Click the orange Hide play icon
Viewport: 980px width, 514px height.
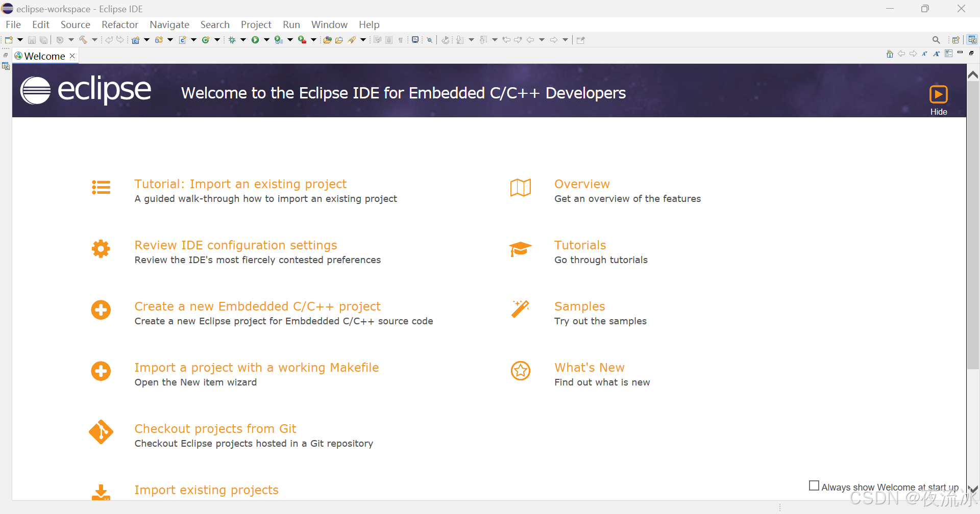coord(938,94)
